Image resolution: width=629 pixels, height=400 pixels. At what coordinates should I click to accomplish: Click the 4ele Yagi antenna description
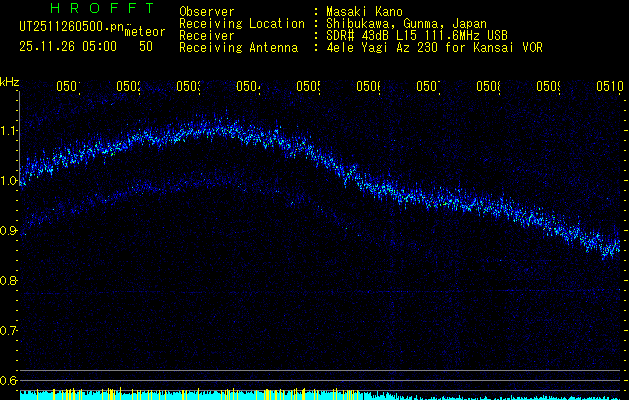434,47
